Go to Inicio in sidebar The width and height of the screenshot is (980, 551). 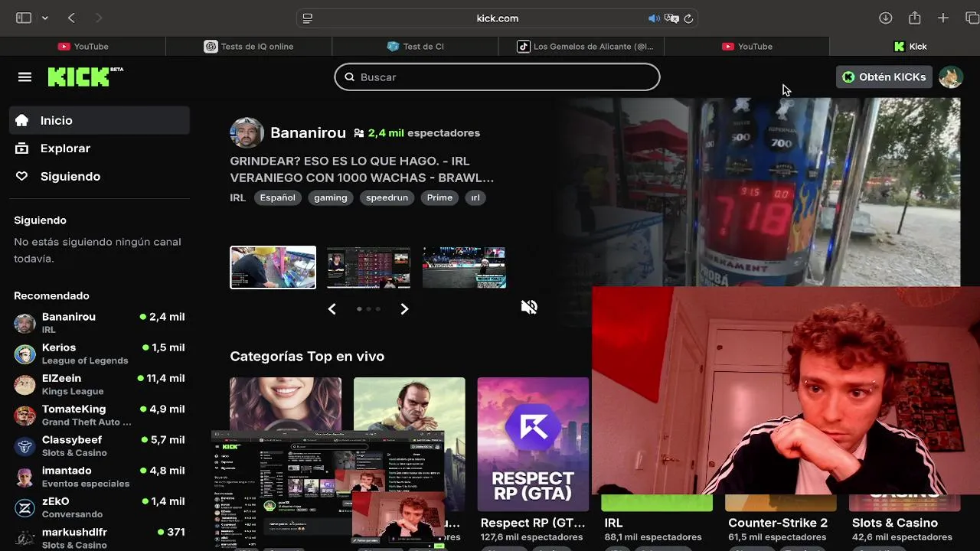100,120
